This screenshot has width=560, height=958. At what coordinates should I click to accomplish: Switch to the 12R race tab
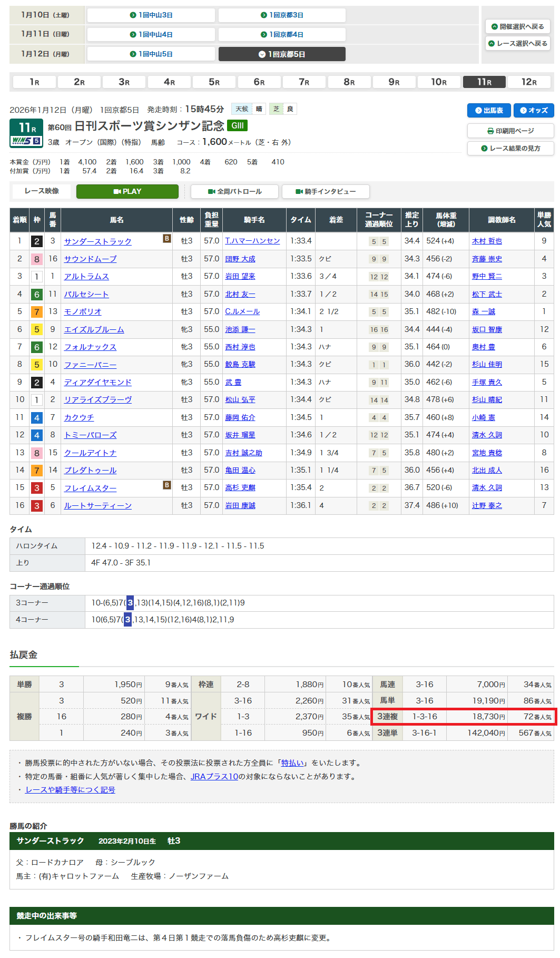coord(529,82)
